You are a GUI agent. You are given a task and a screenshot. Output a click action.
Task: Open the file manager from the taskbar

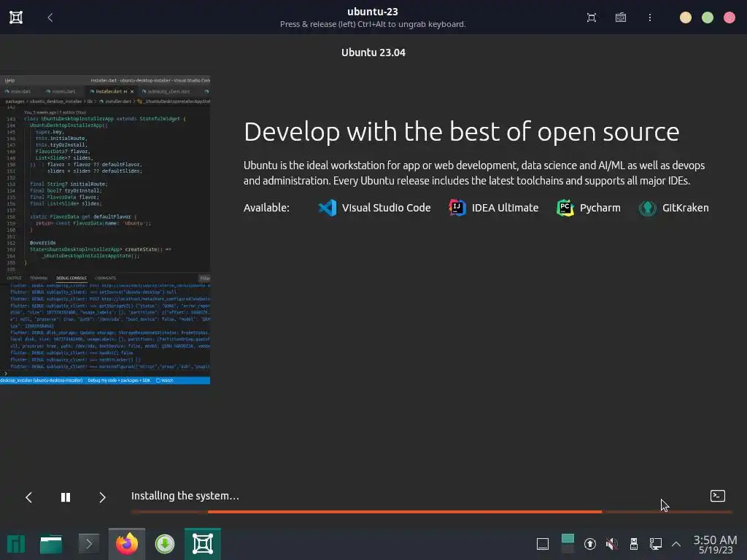[x=51, y=544]
